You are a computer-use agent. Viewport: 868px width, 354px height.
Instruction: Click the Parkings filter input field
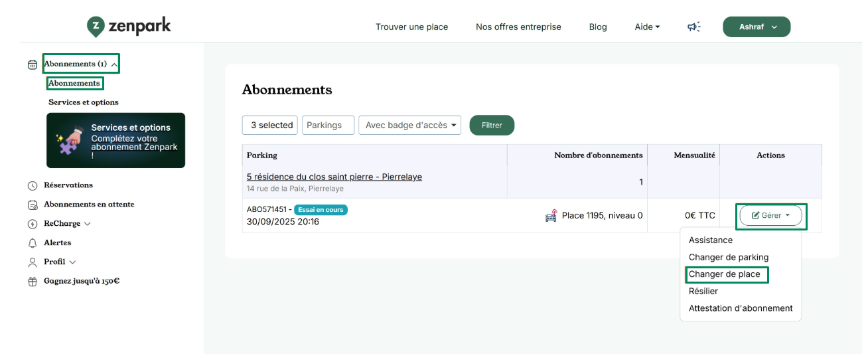point(328,125)
